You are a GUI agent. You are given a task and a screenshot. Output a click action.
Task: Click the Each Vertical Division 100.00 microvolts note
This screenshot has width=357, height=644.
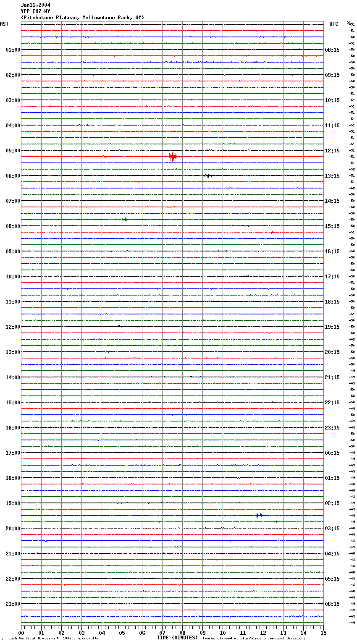tap(53, 639)
